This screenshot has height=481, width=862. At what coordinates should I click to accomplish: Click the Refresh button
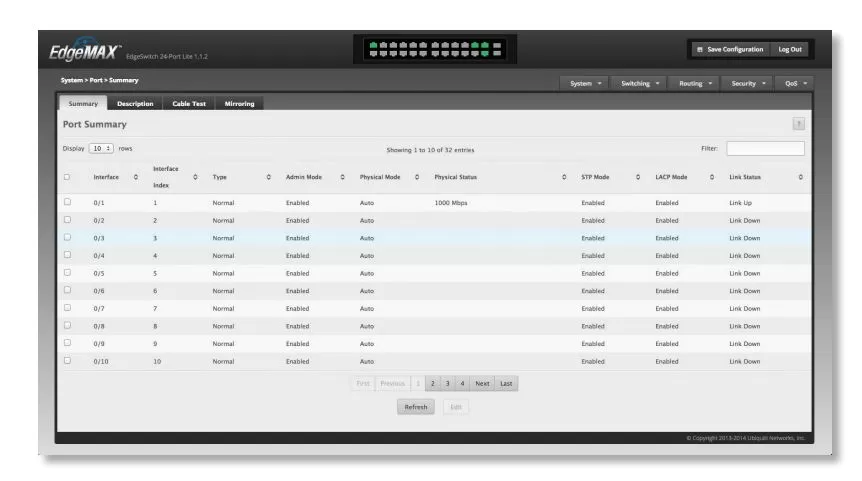pyautogui.click(x=416, y=407)
